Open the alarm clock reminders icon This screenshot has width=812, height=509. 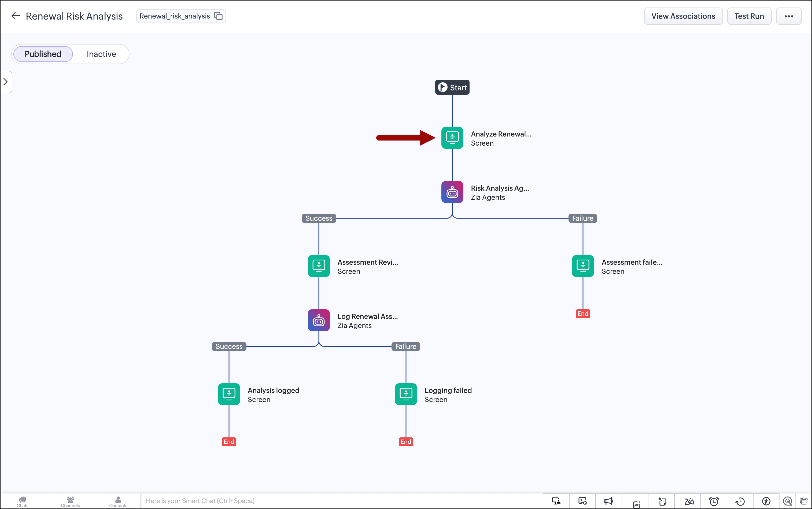(x=714, y=501)
